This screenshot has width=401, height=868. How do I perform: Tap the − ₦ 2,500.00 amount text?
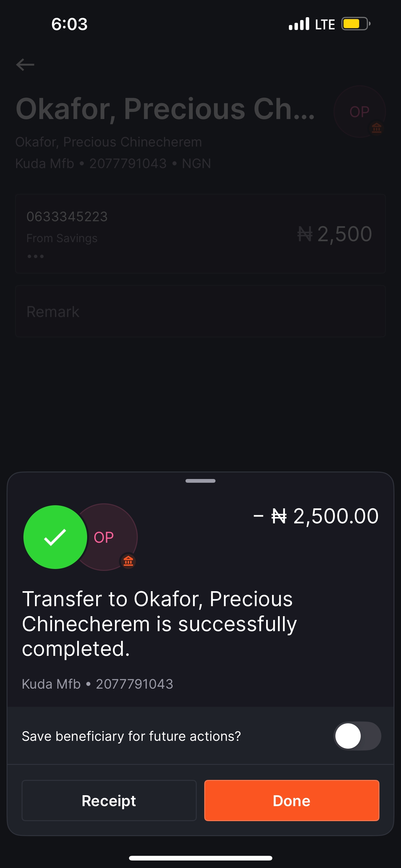tap(316, 516)
